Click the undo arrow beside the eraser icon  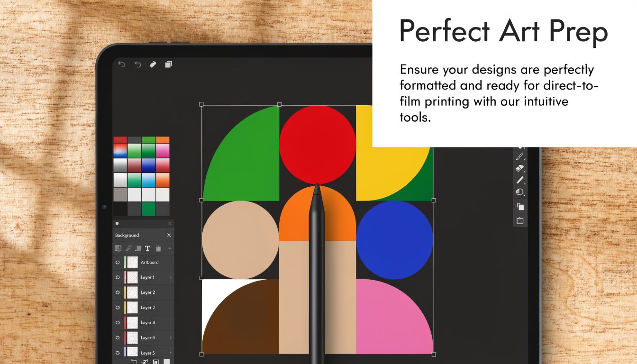(137, 64)
